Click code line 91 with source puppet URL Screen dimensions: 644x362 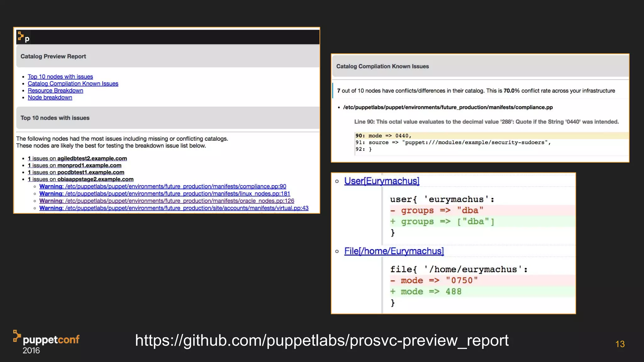point(453,143)
